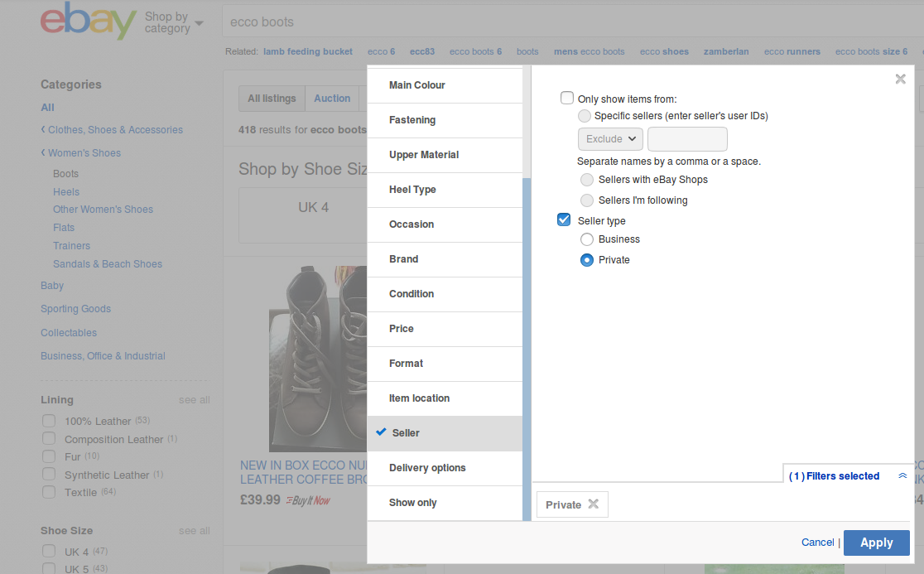This screenshot has height=574, width=924.
Task: Open the Exclude dropdown
Action: 610,139
